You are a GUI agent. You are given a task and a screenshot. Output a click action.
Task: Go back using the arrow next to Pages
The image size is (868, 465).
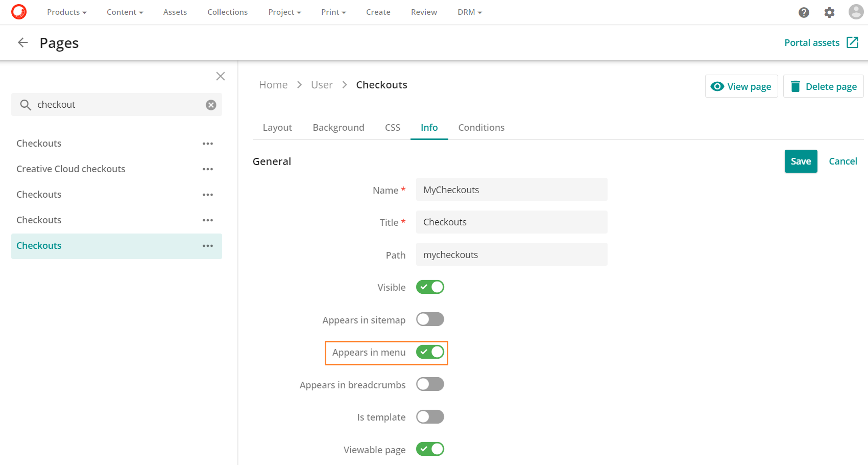(x=22, y=42)
